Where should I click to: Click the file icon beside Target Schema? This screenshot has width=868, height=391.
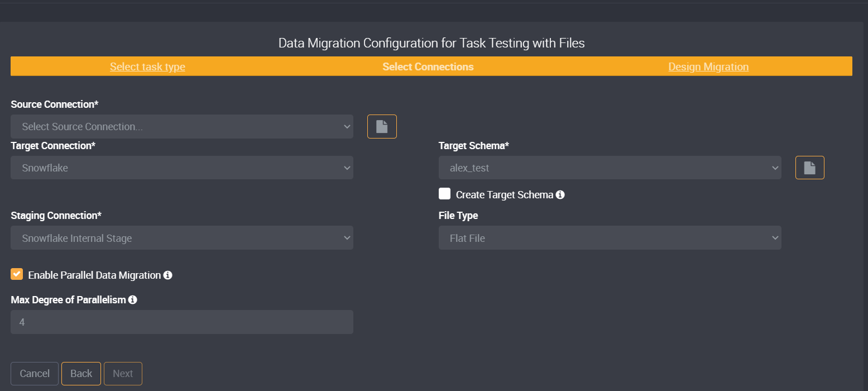[x=809, y=167]
